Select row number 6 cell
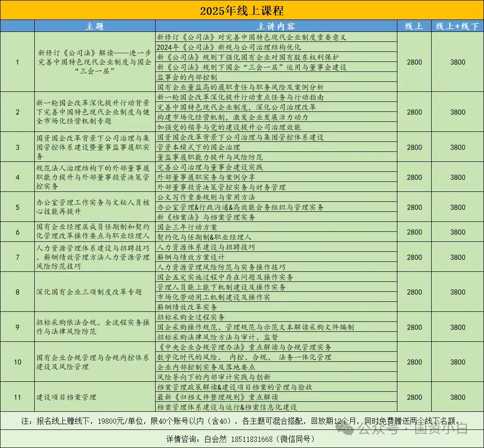Image resolution: width=484 pixels, height=448 pixels. (x=17, y=232)
